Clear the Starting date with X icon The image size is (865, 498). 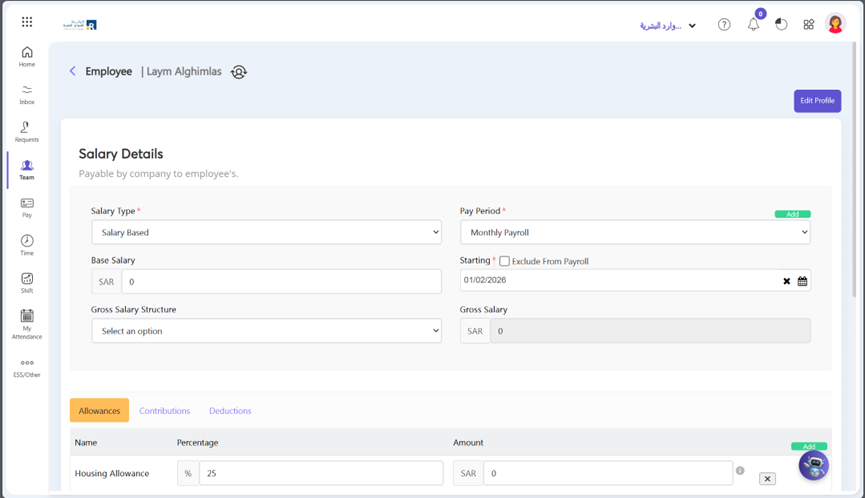(786, 282)
